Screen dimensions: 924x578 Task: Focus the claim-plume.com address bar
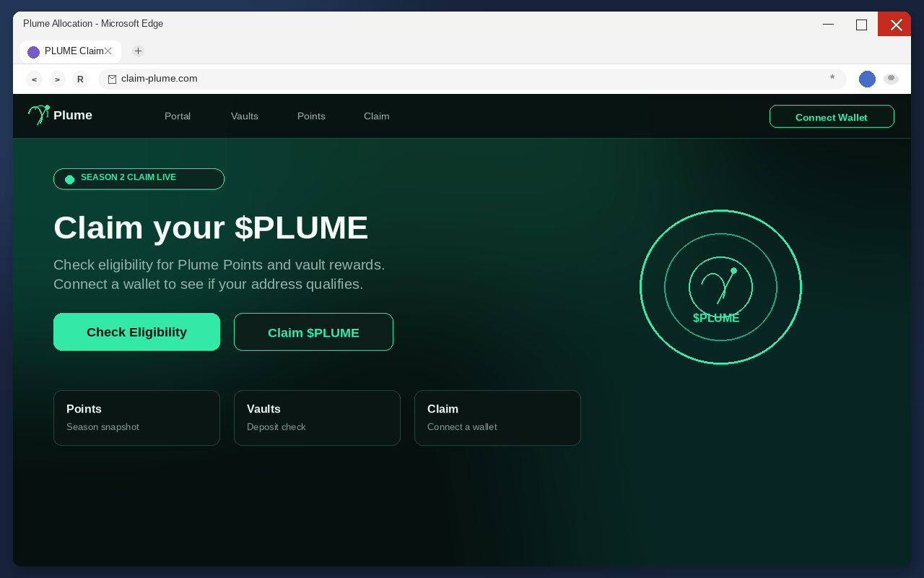click(x=472, y=79)
